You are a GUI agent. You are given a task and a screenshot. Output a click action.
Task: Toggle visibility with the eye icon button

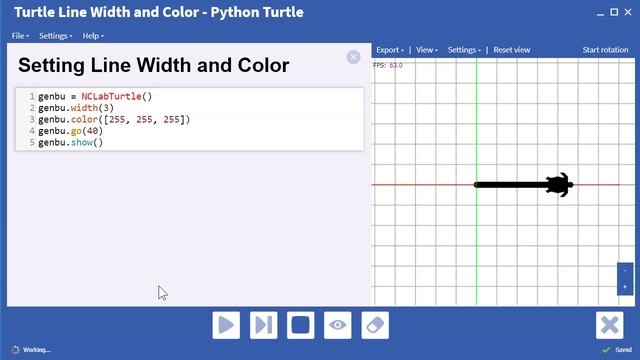coord(338,325)
